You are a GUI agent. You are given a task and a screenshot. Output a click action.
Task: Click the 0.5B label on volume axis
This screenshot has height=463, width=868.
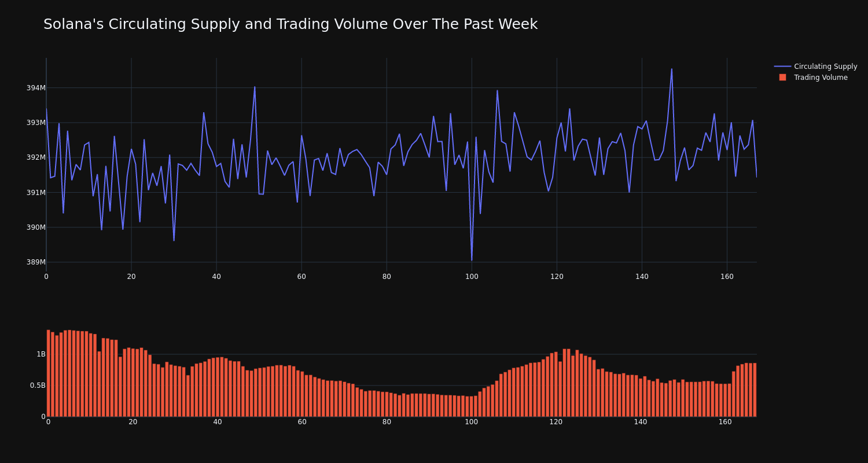pos(38,385)
